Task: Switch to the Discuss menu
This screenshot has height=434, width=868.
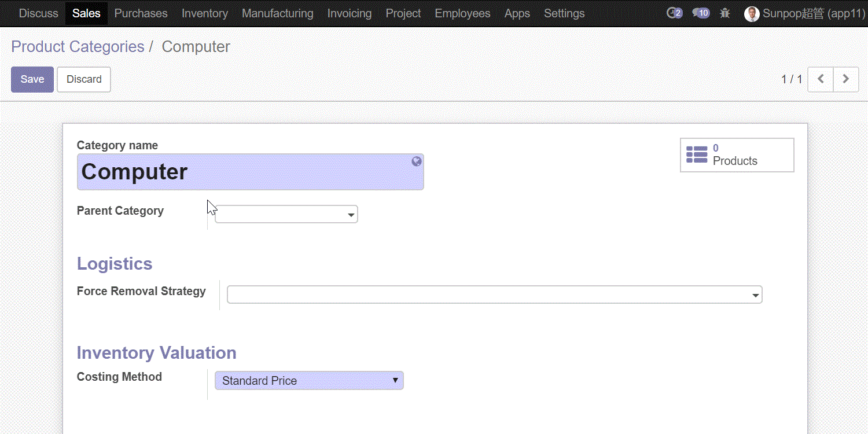Action: (38, 13)
